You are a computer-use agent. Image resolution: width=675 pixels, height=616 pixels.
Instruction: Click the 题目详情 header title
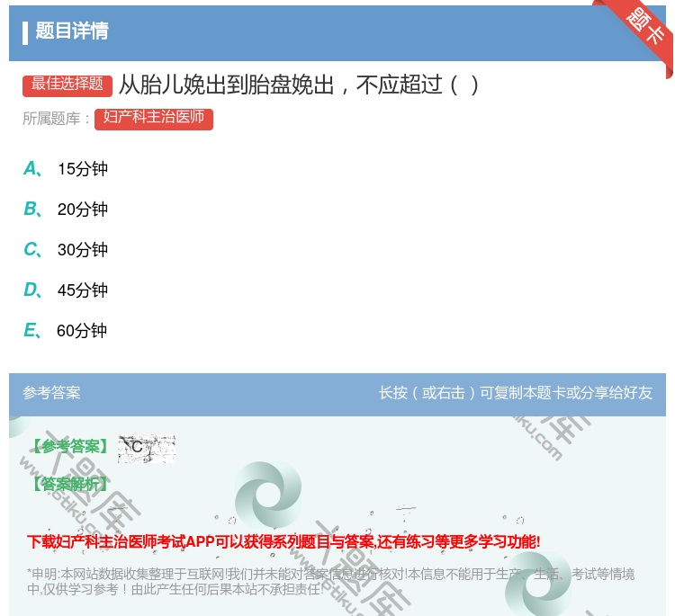(x=71, y=31)
